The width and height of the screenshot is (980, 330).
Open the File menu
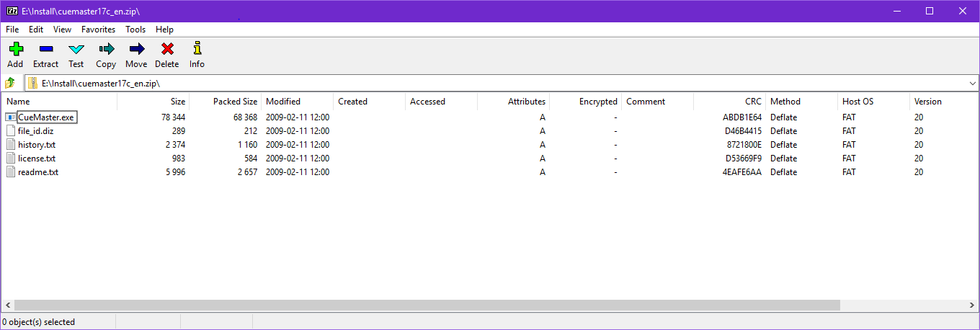pos(12,30)
